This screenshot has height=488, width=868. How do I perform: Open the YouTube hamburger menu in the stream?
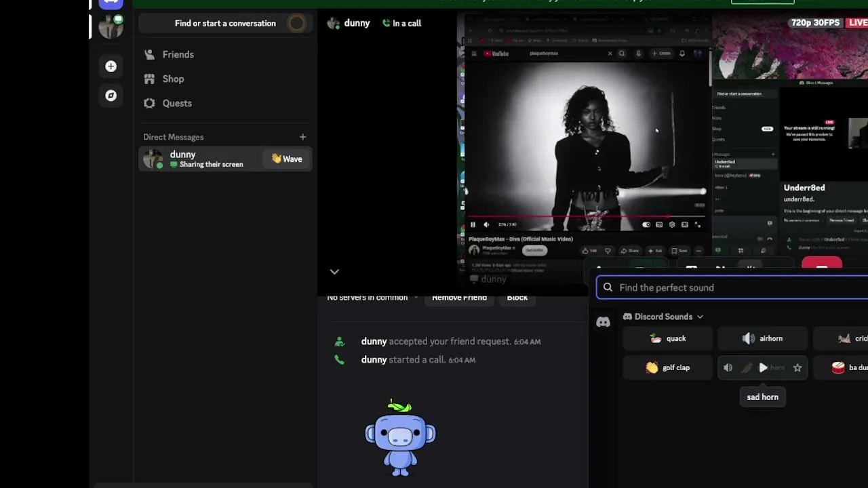(473, 54)
